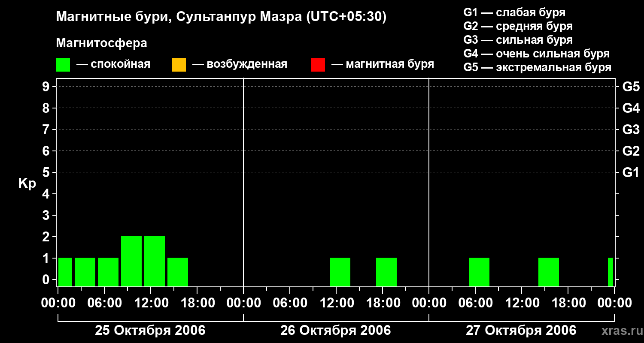
Task: Click the 'G3 — сильная буря' legend text
Action: (x=518, y=40)
